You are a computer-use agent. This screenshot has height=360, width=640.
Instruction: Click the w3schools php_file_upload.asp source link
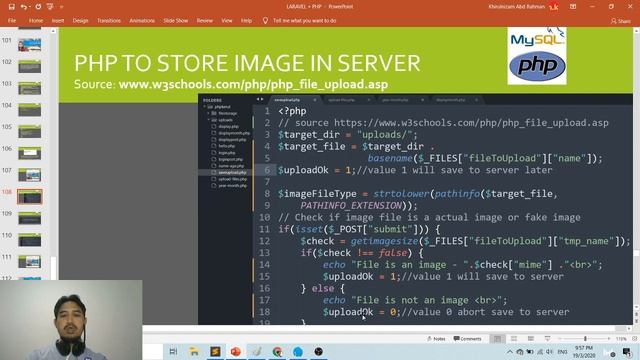[253, 84]
